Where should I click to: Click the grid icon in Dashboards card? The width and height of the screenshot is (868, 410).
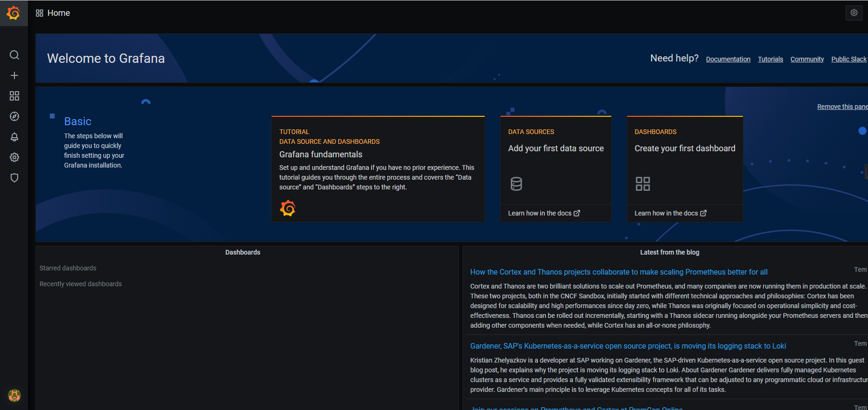pyautogui.click(x=642, y=184)
